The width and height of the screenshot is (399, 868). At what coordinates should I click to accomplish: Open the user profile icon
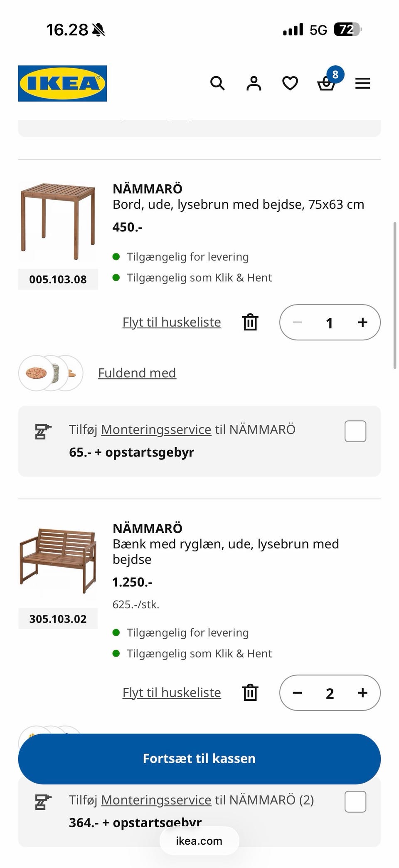click(x=254, y=83)
